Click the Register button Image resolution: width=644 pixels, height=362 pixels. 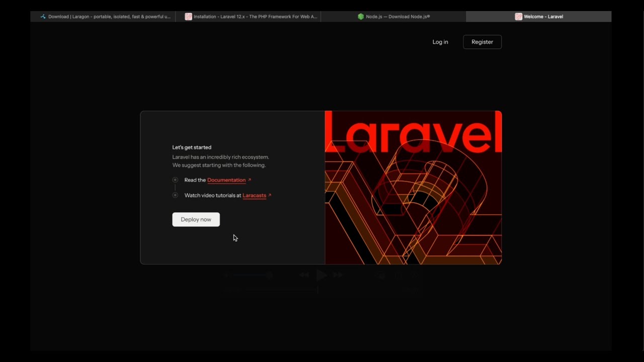click(x=482, y=42)
